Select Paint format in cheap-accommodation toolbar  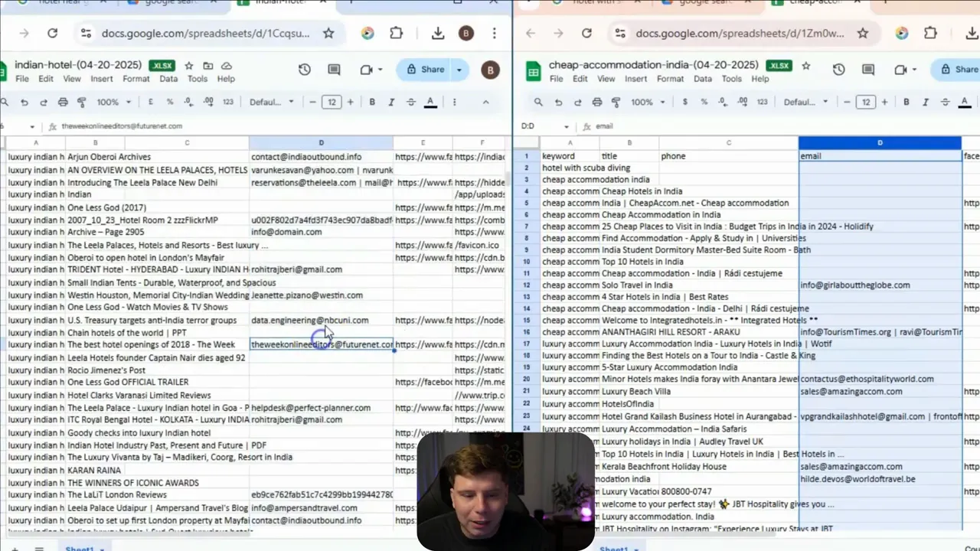click(x=615, y=102)
